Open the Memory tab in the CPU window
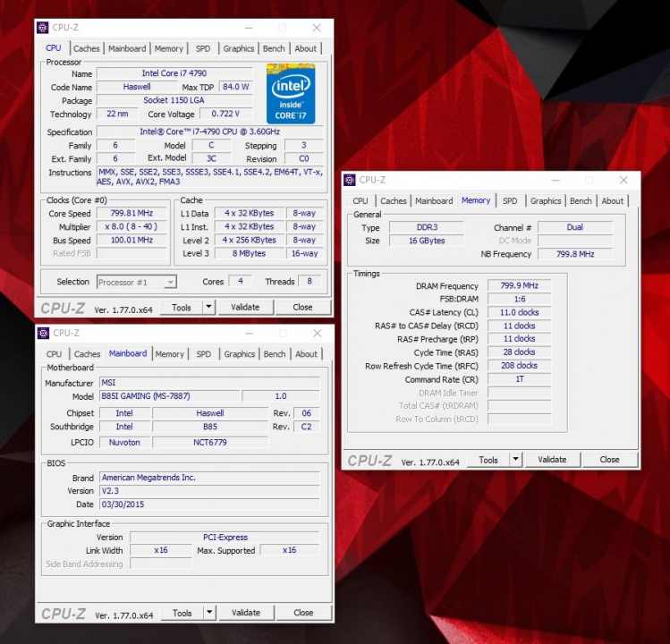The height and width of the screenshot is (644, 670). tap(169, 48)
